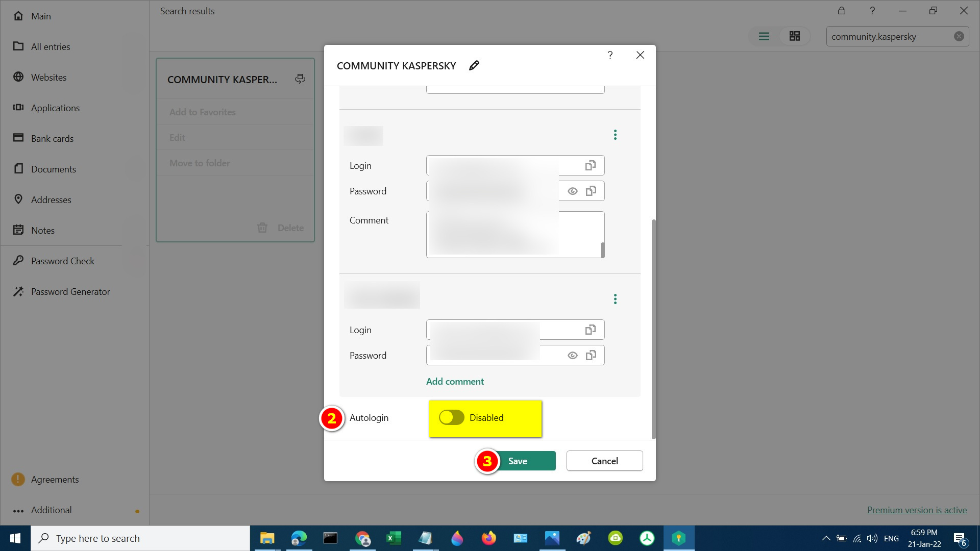Open Password Generator in sidebar
Image resolution: width=980 pixels, height=551 pixels.
(x=70, y=291)
